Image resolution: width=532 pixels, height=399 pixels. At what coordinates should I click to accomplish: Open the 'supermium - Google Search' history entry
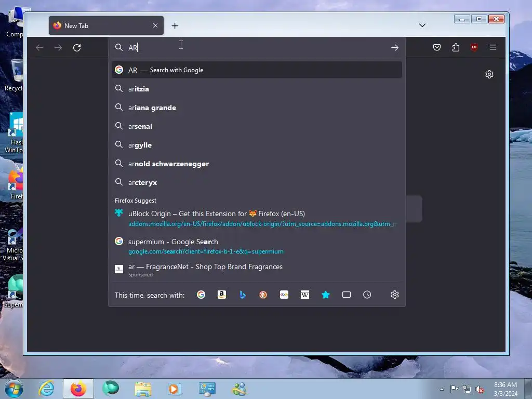coord(257,246)
